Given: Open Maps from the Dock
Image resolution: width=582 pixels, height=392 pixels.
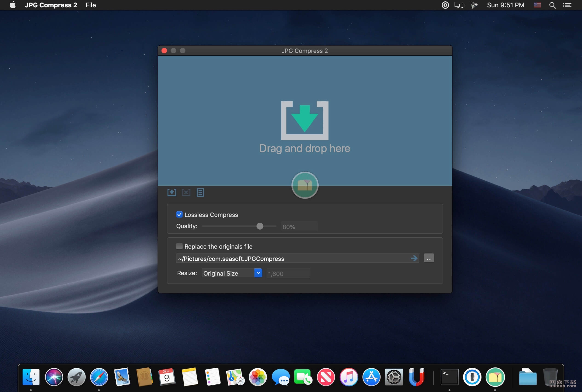Looking at the screenshot, I should (x=235, y=377).
